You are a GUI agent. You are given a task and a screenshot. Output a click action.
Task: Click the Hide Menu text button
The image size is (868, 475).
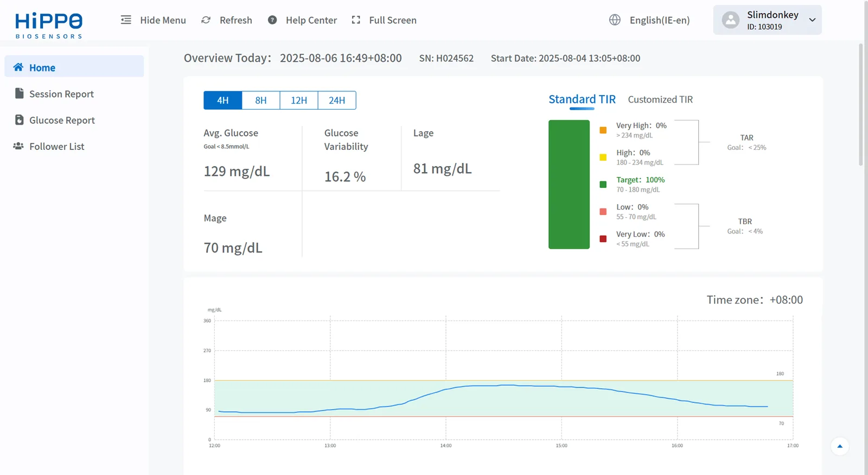pos(163,20)
